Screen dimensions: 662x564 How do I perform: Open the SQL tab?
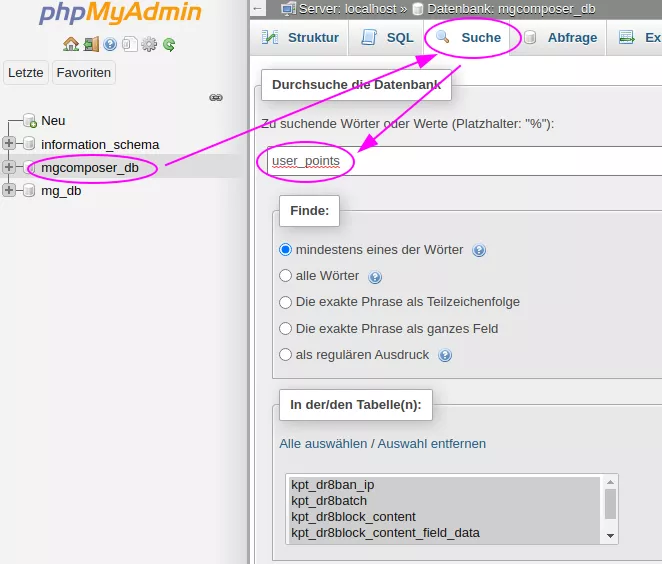[387, 38]
